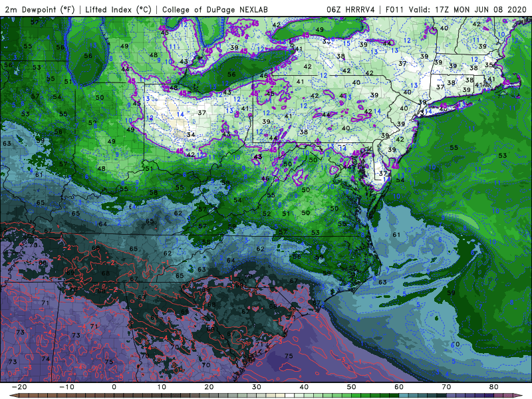Viewport: 532px width, 399px height.
Task: Click the dewpoint value 34 on the map
Action: [191, 135]
